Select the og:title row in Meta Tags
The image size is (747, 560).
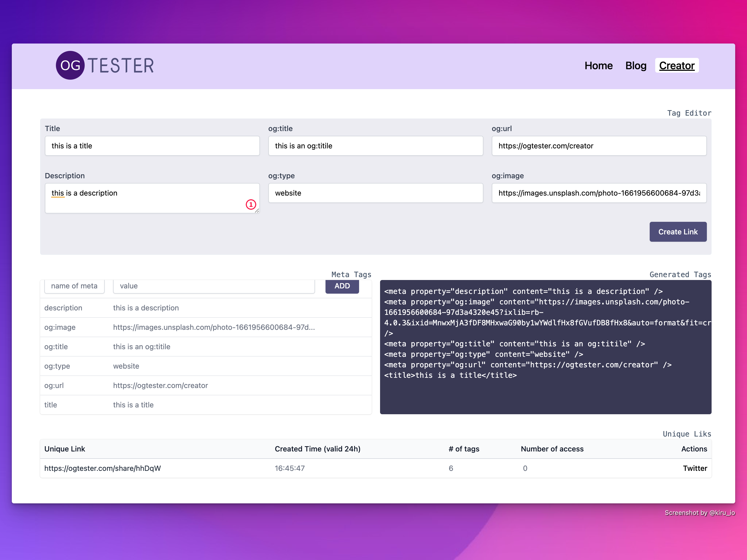point(206,347)
